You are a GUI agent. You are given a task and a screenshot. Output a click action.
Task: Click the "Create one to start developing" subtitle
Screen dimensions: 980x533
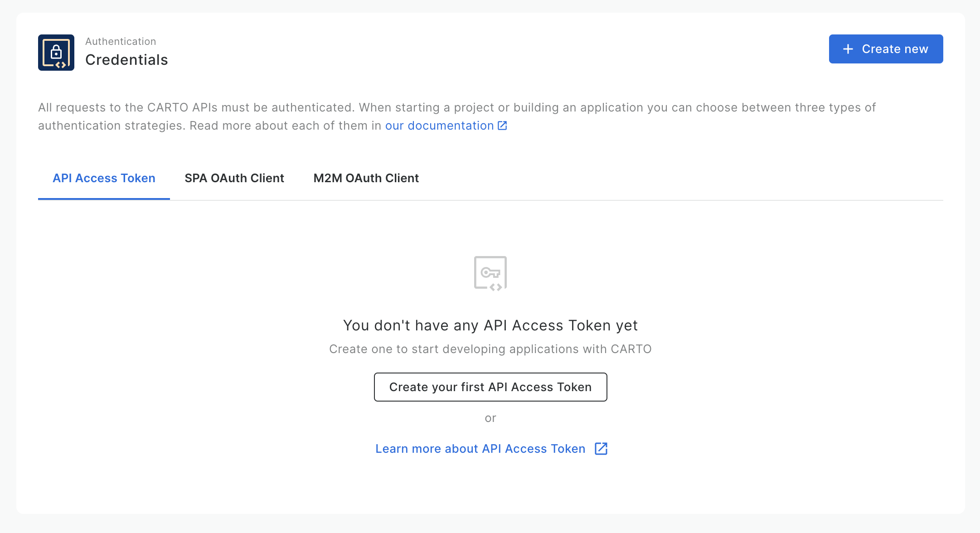pos(490,349)
